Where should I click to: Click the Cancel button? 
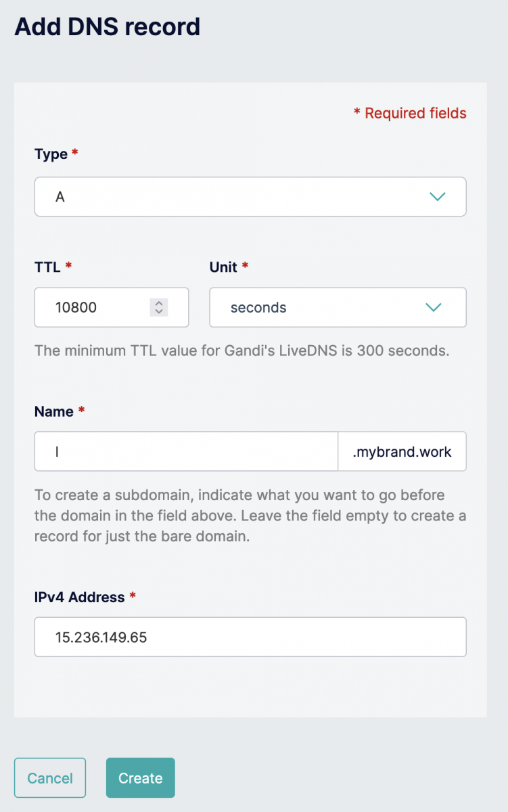click(50, 777)
